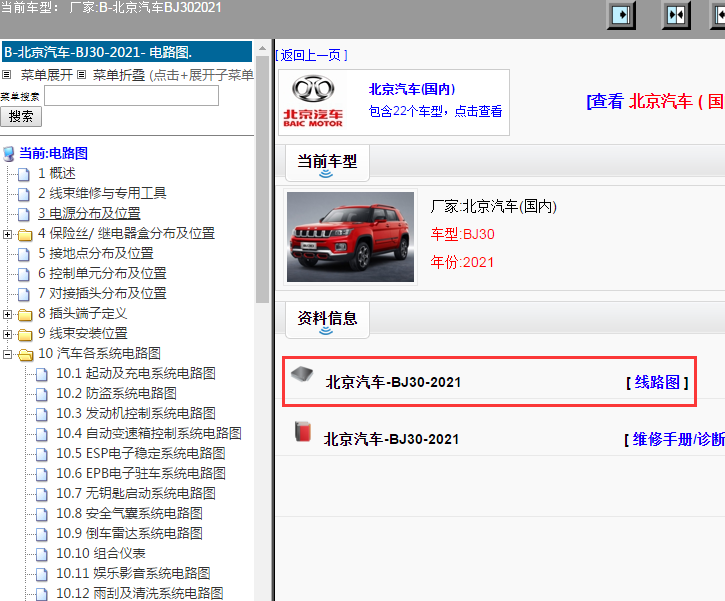
Task: Click page icon beside 10.5 ESP电子稳定系统电路图
Action: [x=42, y=454]
